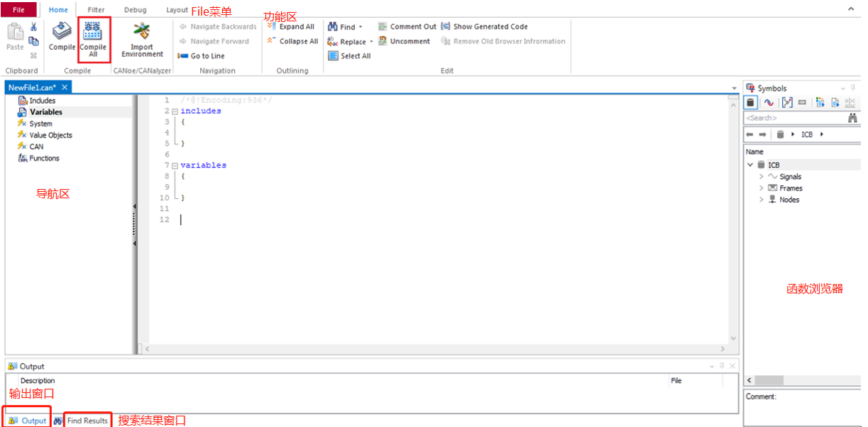The image size is (868, 427).
Task: Open the Replace dropdown arrow
Action: point(371,42)
